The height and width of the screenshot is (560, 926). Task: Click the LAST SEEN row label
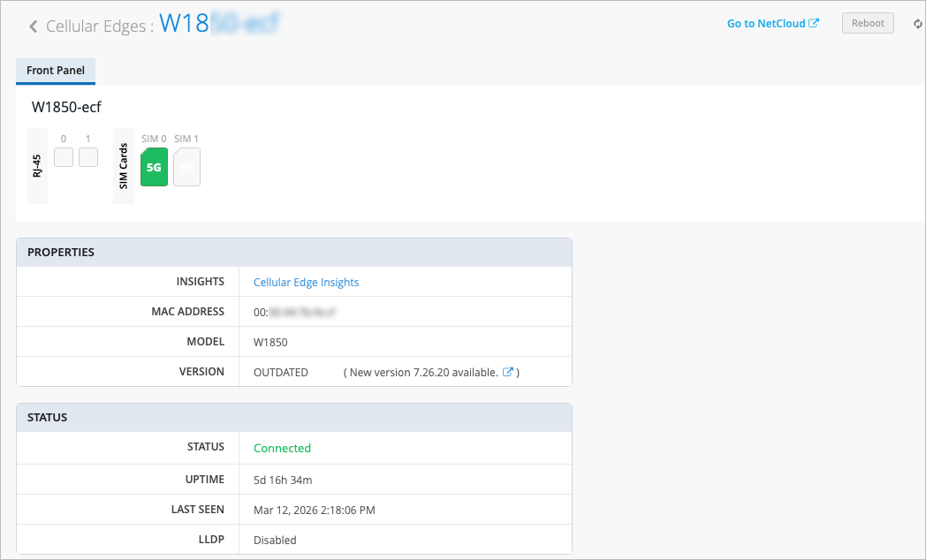[197, 510]
